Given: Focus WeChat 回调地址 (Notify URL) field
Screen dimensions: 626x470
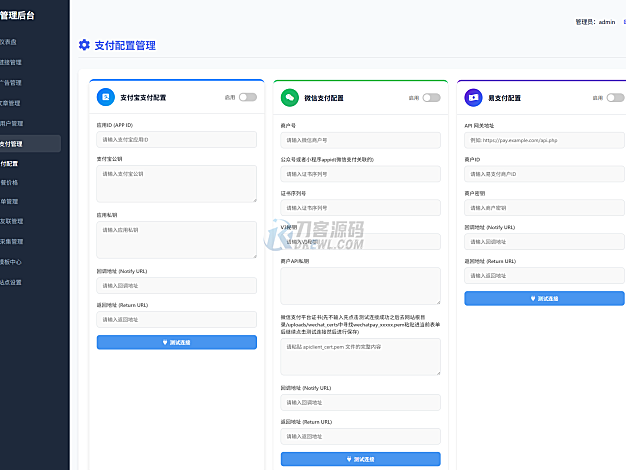Looking at the screenshot, I should tap(361, 403).
